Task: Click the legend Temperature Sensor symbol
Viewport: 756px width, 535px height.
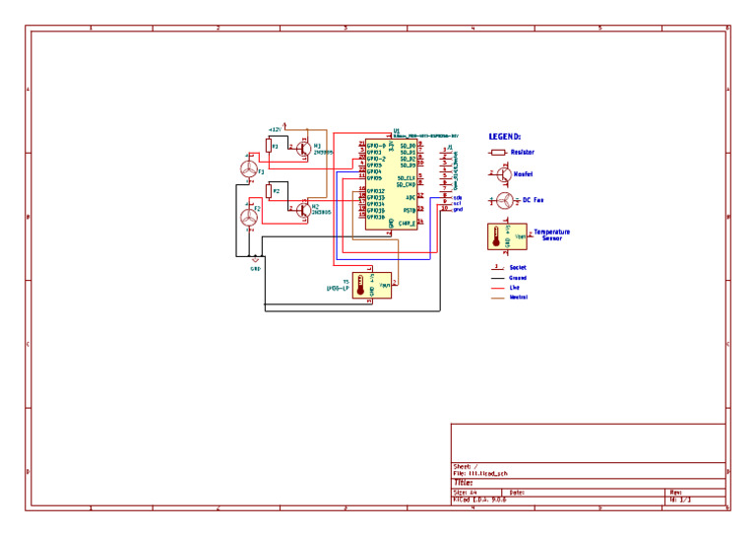Action: (507, 236)
